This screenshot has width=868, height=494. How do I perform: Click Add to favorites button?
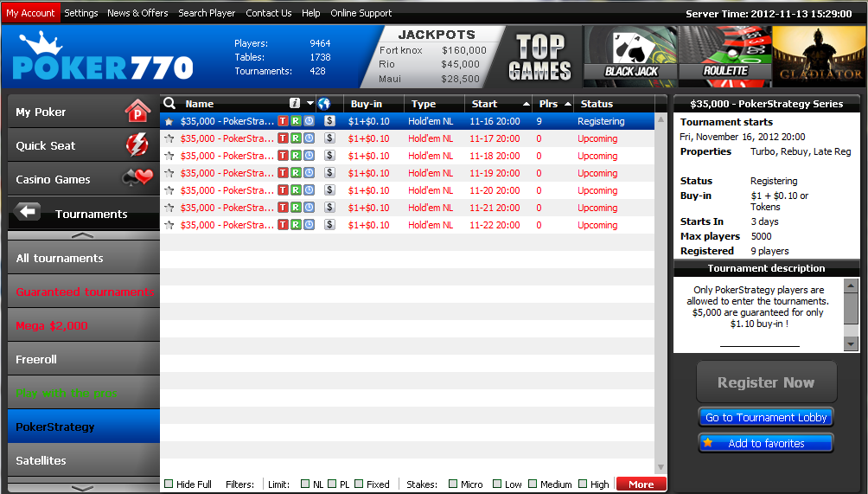766,443
